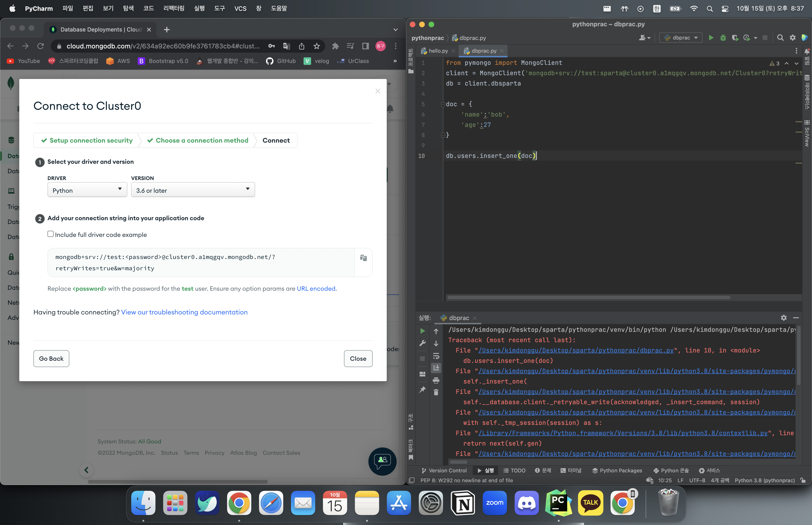Open run configuration wrench in Run panel
The width and height of the screenshot is (812, 525).
[422, 343]
